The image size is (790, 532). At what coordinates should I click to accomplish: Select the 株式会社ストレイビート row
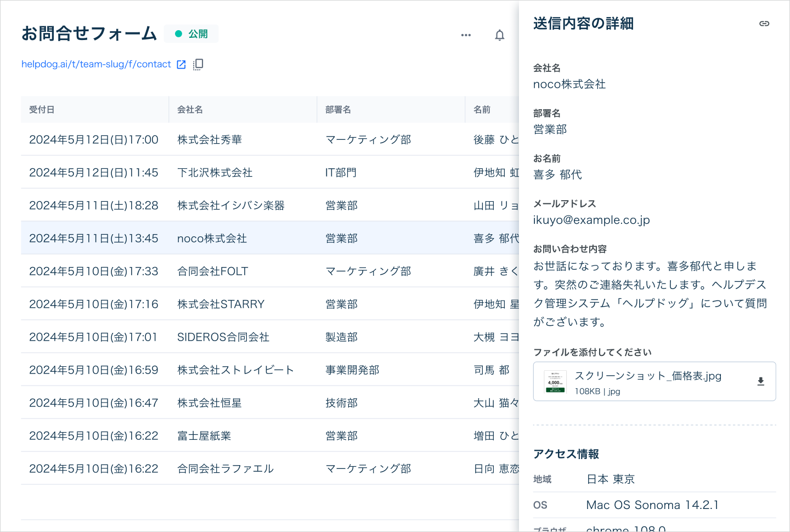(235, 370)
